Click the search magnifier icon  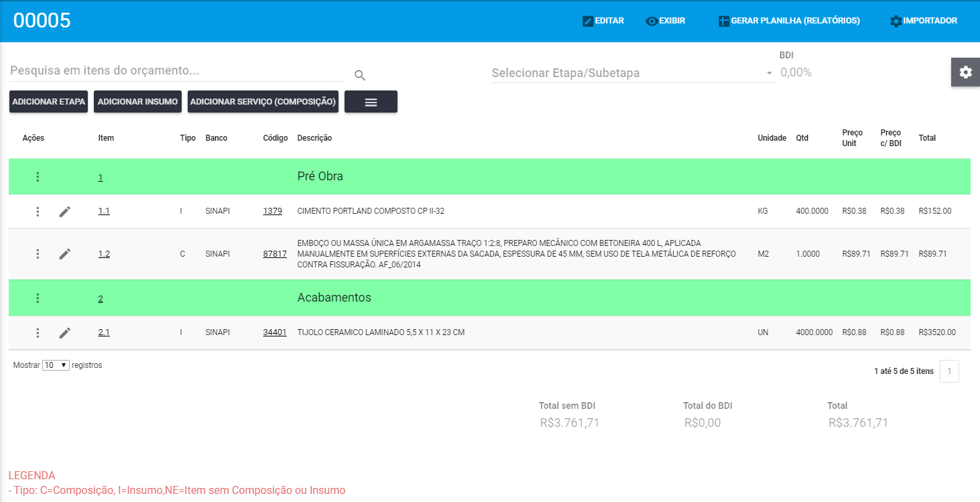coord(360,75)
